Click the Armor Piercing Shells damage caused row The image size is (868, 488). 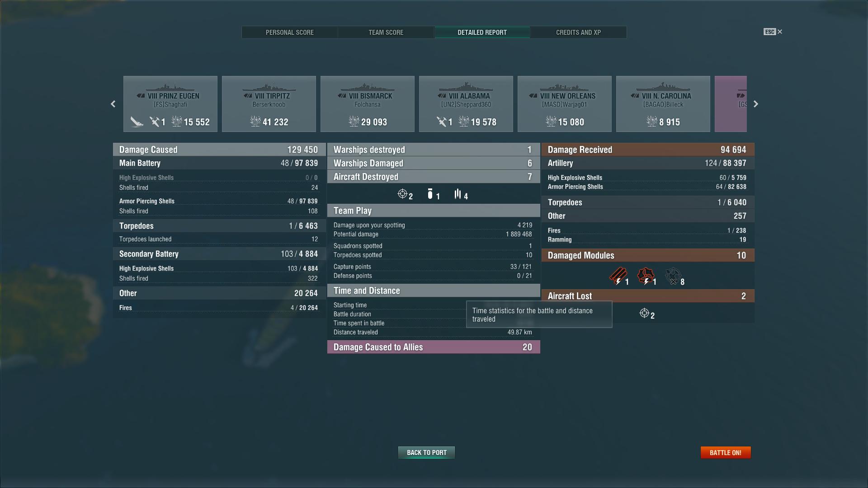tap(219, 201)
